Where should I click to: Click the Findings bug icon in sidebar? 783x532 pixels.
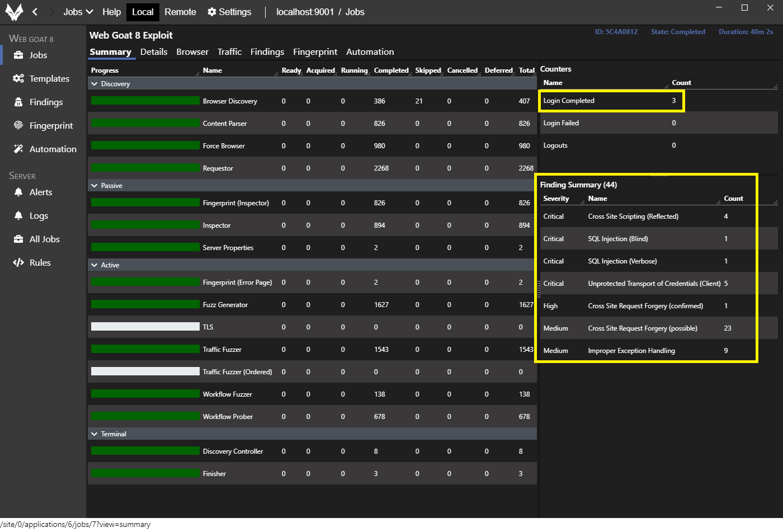18,102
